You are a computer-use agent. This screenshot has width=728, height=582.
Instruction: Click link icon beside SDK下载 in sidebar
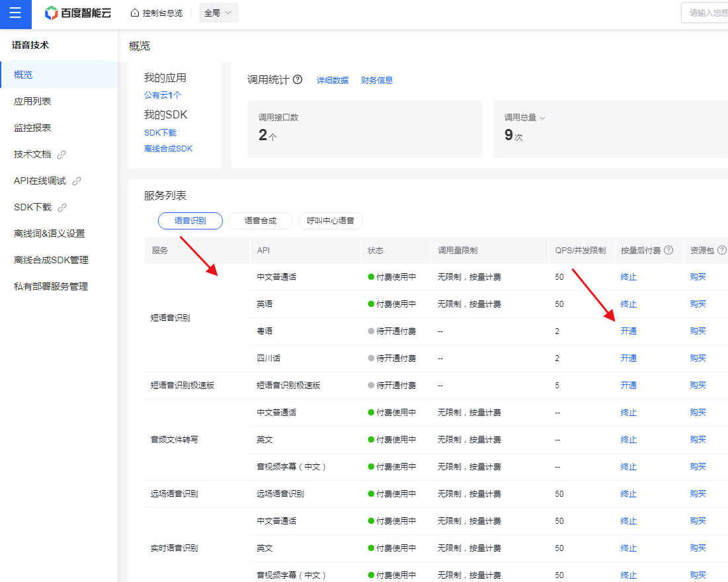[x=61, y=208]
